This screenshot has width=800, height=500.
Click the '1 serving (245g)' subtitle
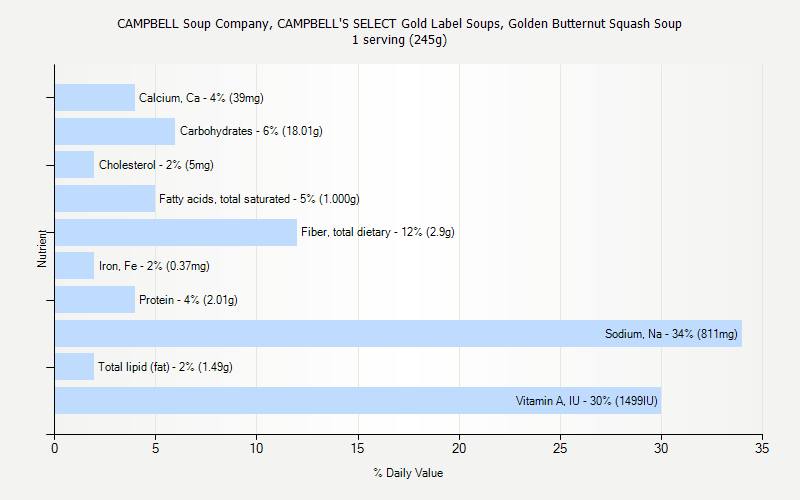399,40
